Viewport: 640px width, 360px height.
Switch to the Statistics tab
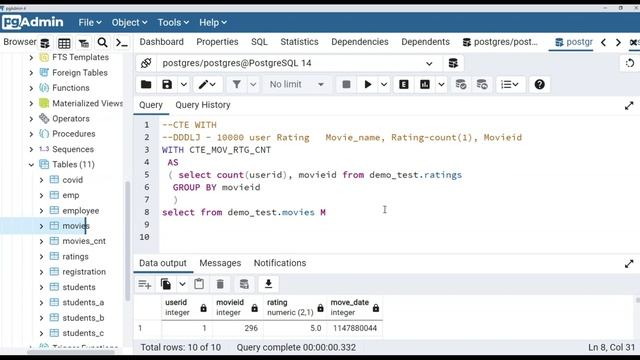point(299,42)
